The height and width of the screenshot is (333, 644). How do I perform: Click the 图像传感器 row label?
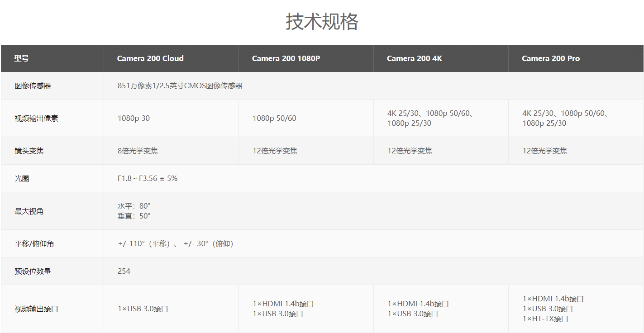tap(33, 86)
